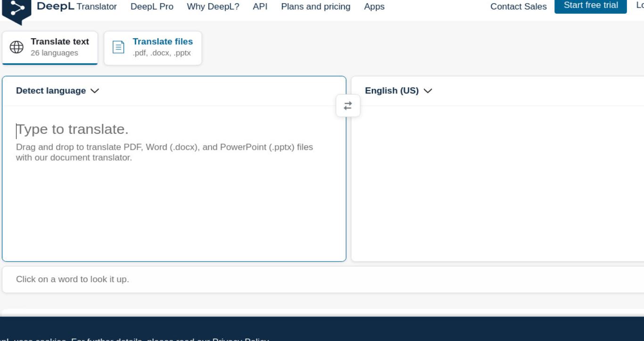Open the Apps menu item
The image size is (644, 341).
(x=374, y=7)
